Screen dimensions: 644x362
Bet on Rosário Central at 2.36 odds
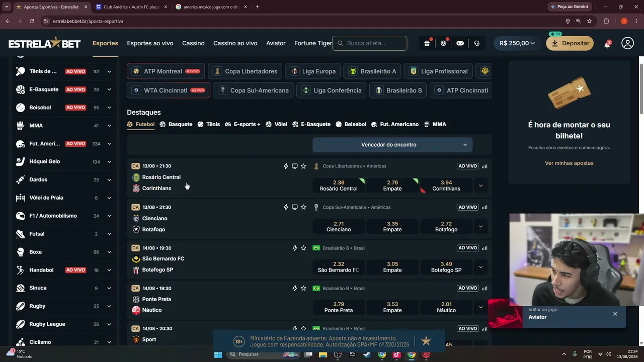[x=339, y=186]
